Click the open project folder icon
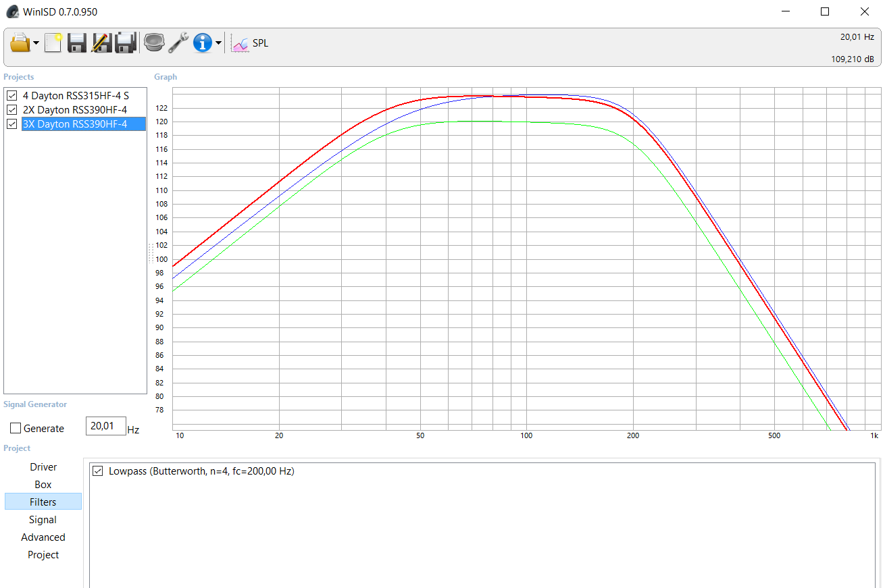The width and height of the screenshot is (883, 588). (20, 43)
